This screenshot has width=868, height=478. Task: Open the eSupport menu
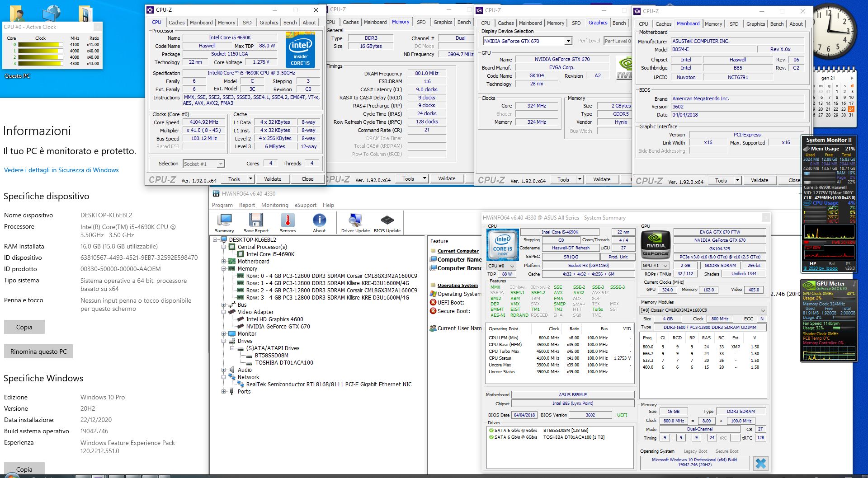pyautogui.click(x=306, y=205)
